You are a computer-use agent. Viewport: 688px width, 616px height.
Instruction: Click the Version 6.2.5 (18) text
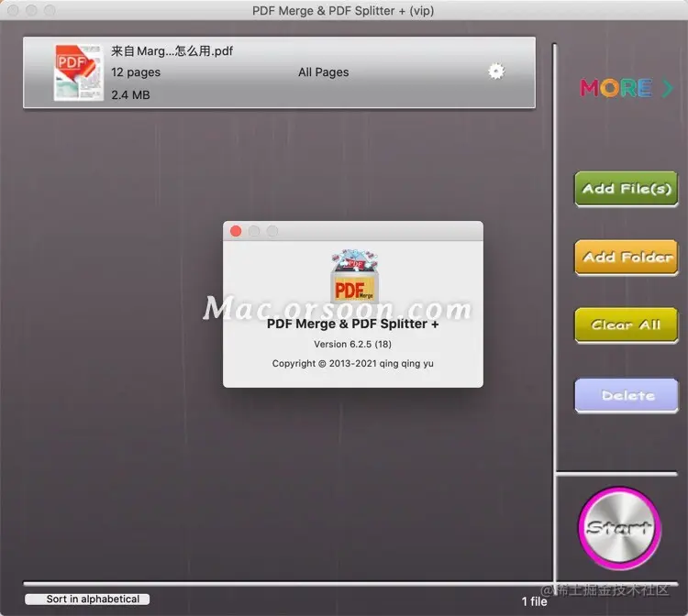353,344
